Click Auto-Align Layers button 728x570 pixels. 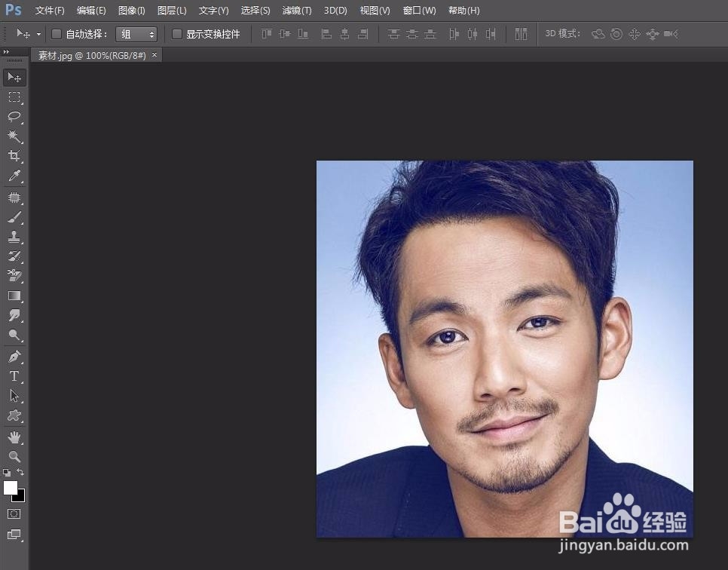point(521,33)
